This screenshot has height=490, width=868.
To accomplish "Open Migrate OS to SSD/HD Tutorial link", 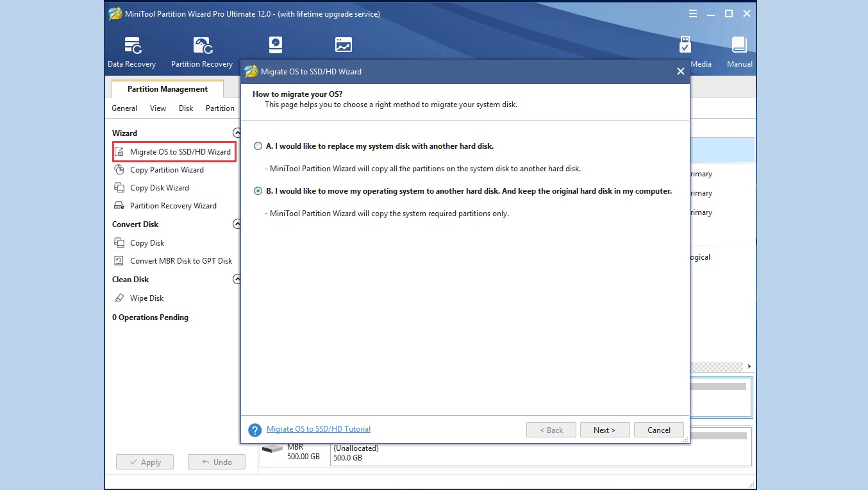I will (x=319, y=429).
